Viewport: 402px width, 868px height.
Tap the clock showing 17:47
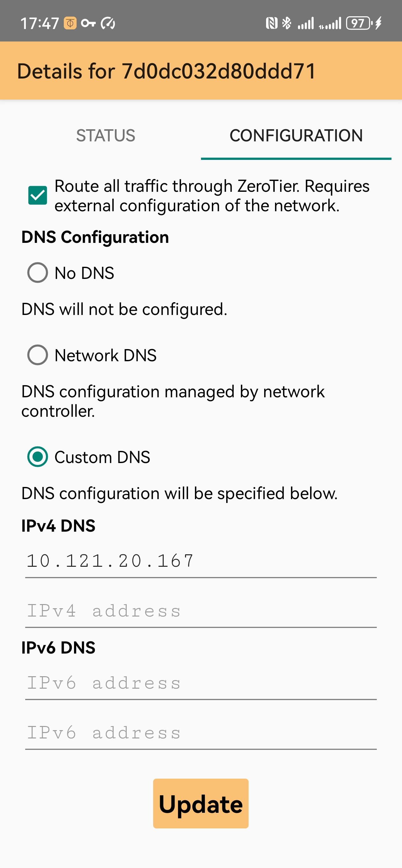click(x=40, y=24)
